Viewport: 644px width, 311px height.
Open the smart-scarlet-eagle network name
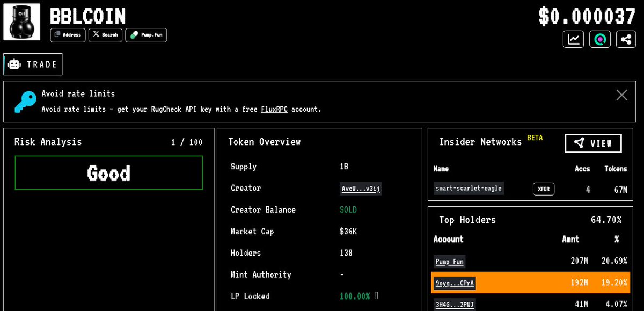(469, 189)
